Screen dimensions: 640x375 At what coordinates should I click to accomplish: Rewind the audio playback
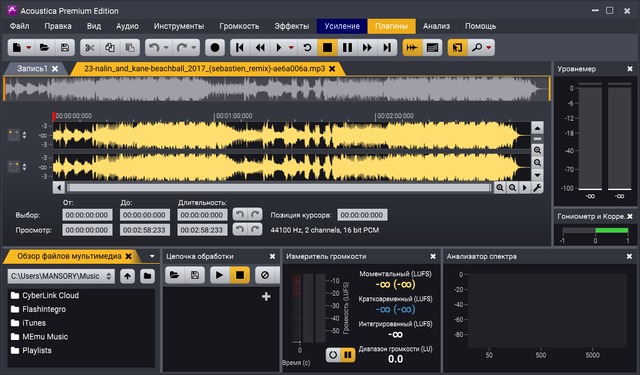(260, 48)
